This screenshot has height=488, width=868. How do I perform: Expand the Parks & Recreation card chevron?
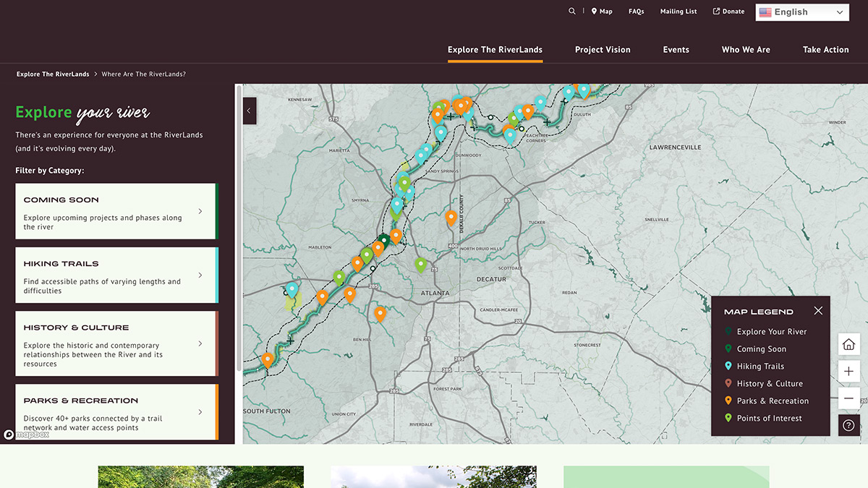tap(200, 412)
